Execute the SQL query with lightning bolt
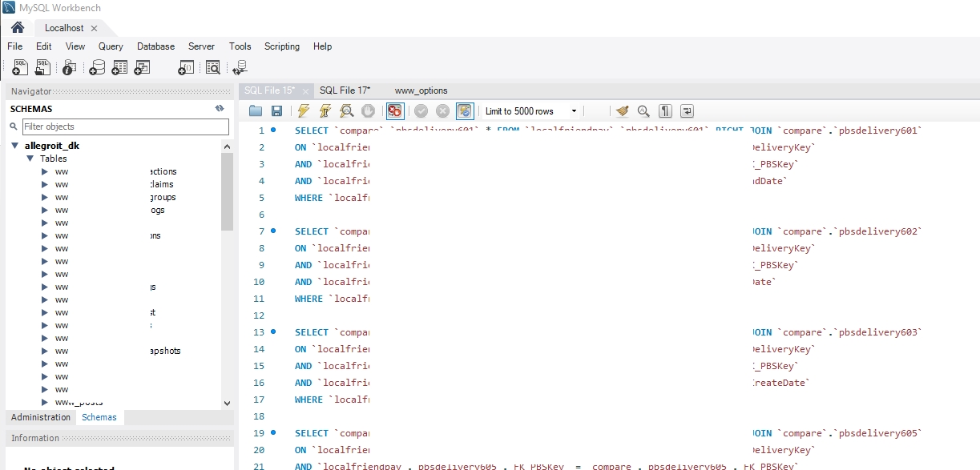The width and height of the screenshot is (980, 470). pos(302,110)
